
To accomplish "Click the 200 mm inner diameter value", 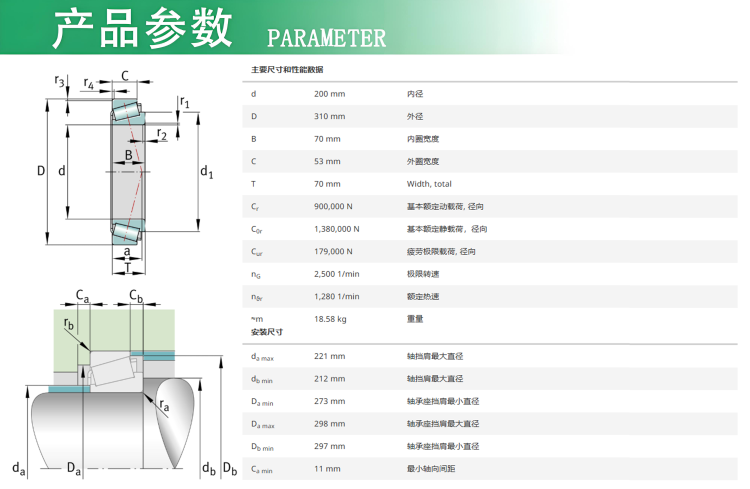I will point(329,93).
